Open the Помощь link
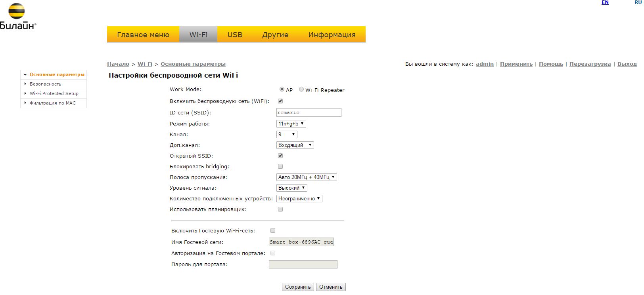Image resolution: width=644 pixels, height=295 pixels. pos(551,64)
